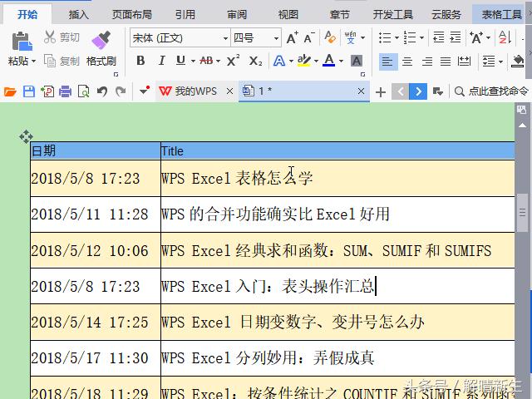Toggle Bold formatting
Image resolution: width=532 pixels, height=399 pixels.
tap(140, 61)
